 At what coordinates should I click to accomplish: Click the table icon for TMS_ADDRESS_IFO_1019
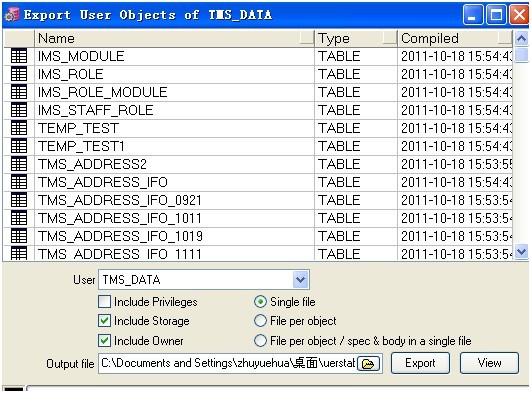point(19,235)
